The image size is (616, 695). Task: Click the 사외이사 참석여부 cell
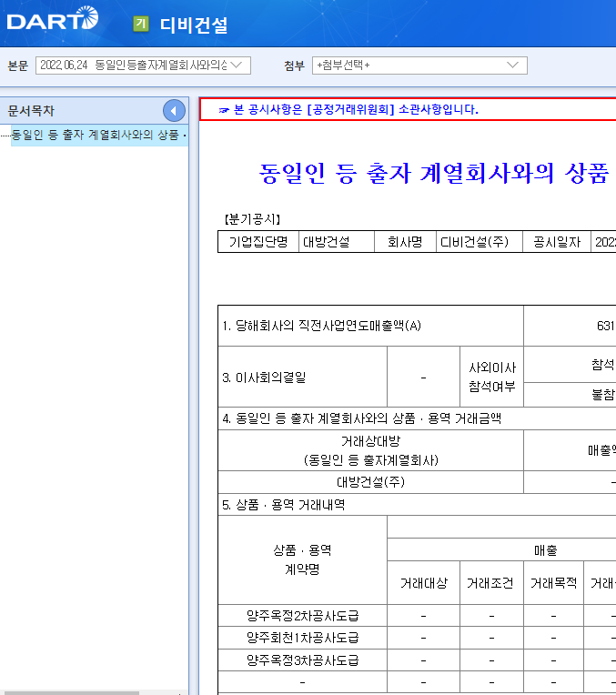tap(492, 377)
